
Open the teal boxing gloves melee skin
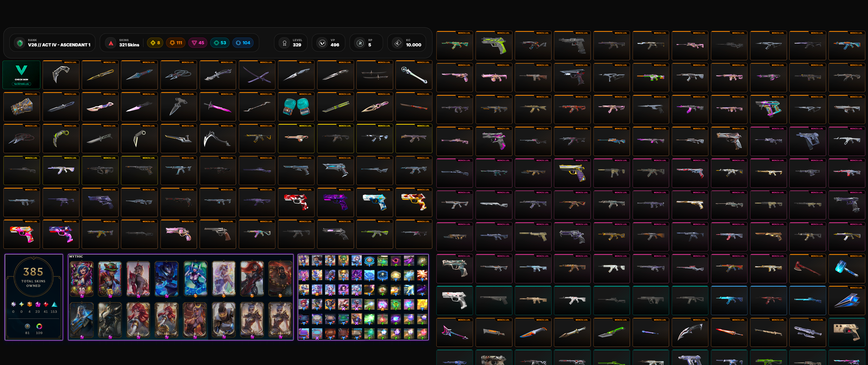(x=296, y=107)
